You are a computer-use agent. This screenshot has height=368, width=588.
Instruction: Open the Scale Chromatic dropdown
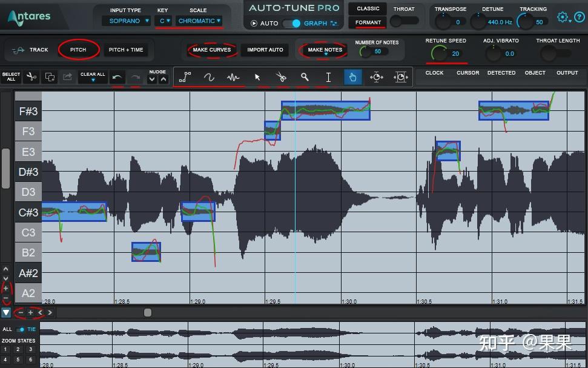pyautogui.click(x=199, y=21)
